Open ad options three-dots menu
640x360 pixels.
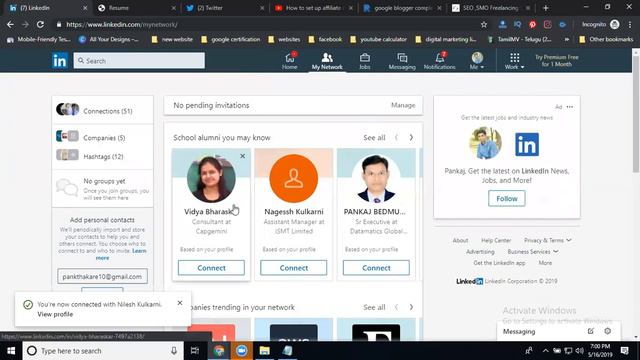point(570,107)
